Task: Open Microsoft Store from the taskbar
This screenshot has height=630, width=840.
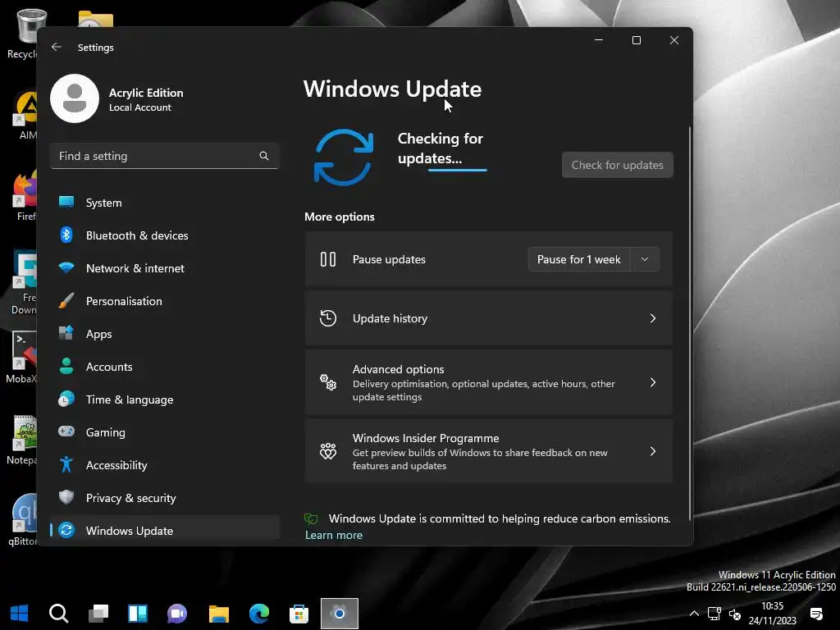Action: click(299, 614)
